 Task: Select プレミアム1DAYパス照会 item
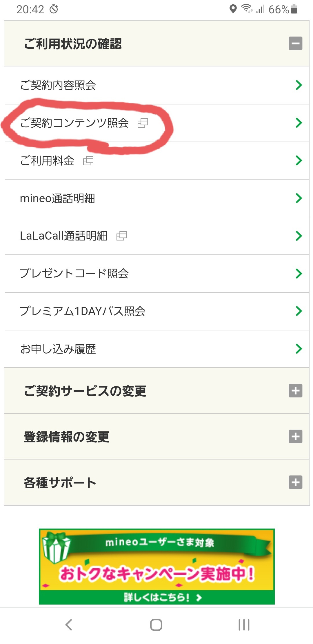(83, 311)
